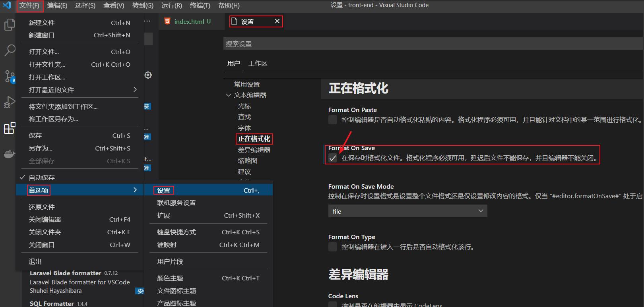This screenshot has width=644, height=307.
Task: Click the VS Code logo icon
Action: click(7, 5)
